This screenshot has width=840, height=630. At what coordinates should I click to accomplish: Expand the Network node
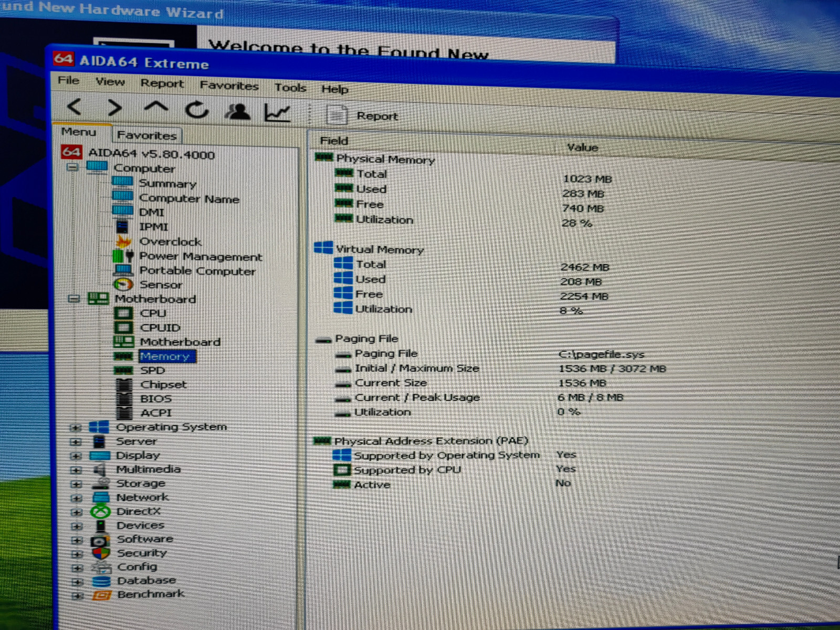coord(77,498)
